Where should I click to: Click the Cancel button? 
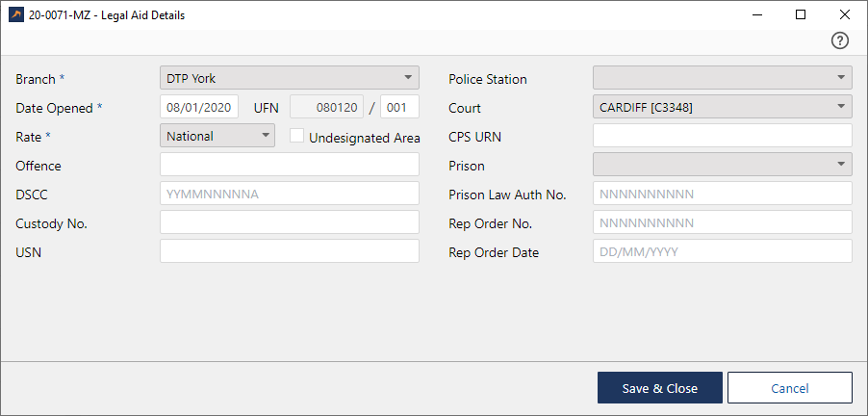[789, 388]
